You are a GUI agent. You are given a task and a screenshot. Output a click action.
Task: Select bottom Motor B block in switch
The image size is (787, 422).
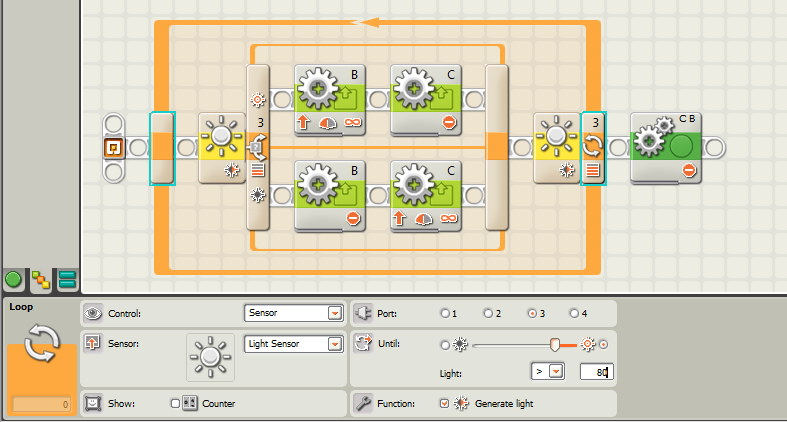[x=328, y=195]
